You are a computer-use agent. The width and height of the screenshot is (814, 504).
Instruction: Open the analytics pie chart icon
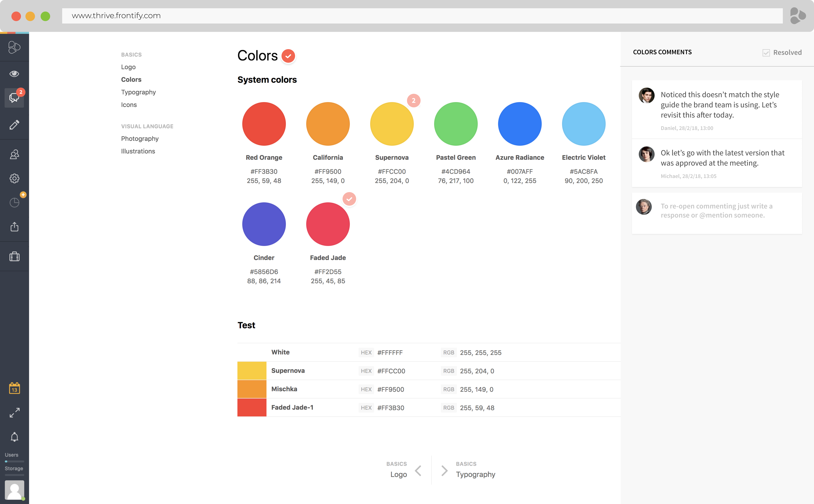click(14, 202)
